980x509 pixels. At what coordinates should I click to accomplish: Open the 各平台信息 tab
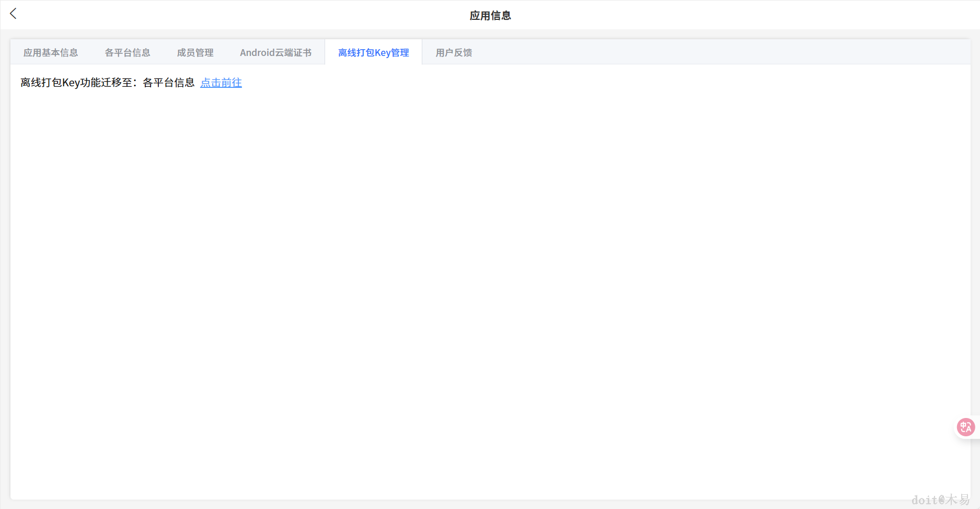coord(127,52)
